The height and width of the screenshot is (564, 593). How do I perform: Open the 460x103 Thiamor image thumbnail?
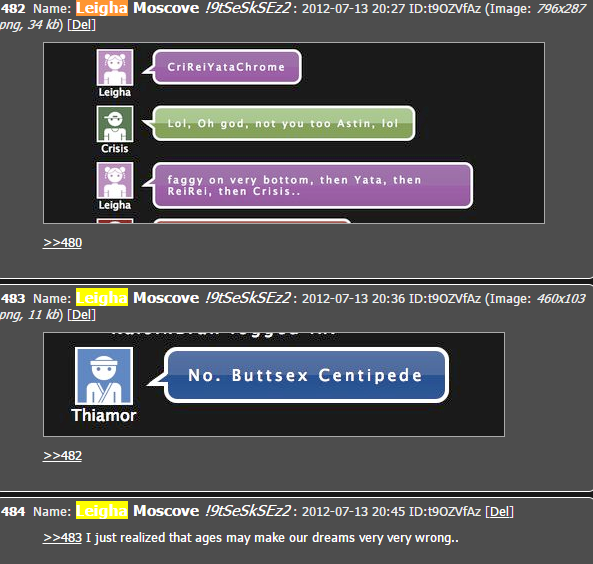click(x=274, y=384)
